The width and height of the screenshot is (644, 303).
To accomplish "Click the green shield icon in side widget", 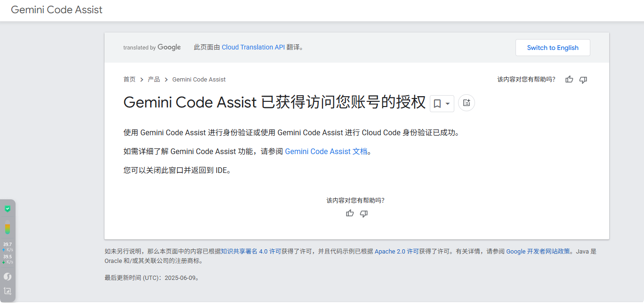I will click(x=8, y=208).
